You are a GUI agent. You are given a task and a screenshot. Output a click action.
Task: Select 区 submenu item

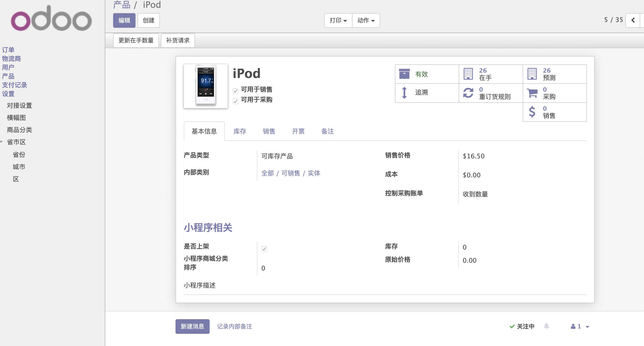(16, 179)
